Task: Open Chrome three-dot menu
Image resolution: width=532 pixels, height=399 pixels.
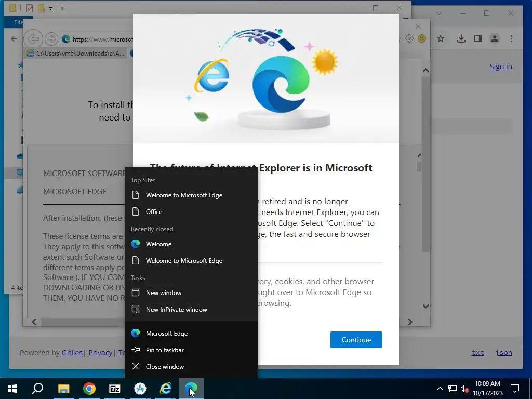Action: (511, 38)
